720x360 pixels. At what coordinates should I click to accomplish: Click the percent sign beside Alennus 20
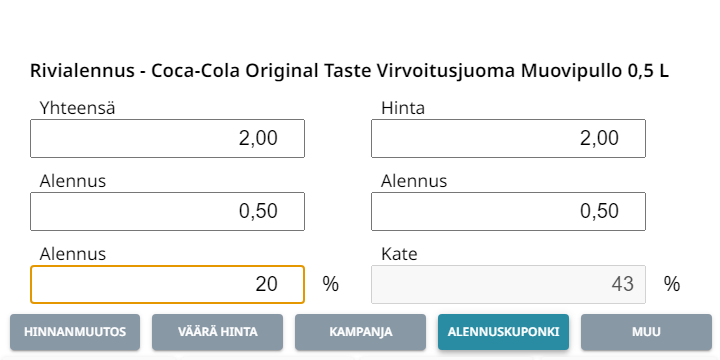click(x=330, y=284)
